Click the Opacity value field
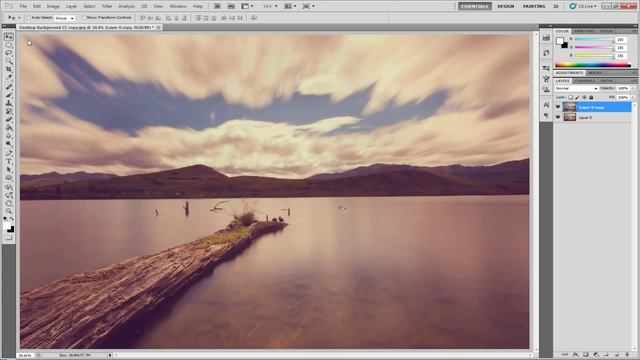This screenshot has height=360, width=640. pyautogui.click(x=623, y=89)
